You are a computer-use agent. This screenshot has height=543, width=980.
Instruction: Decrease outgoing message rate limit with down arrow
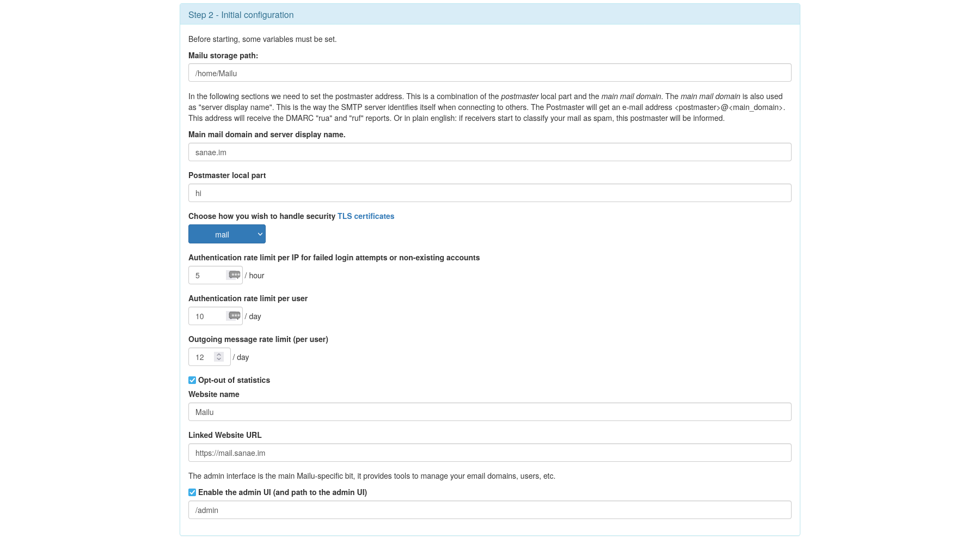(219, 359)
